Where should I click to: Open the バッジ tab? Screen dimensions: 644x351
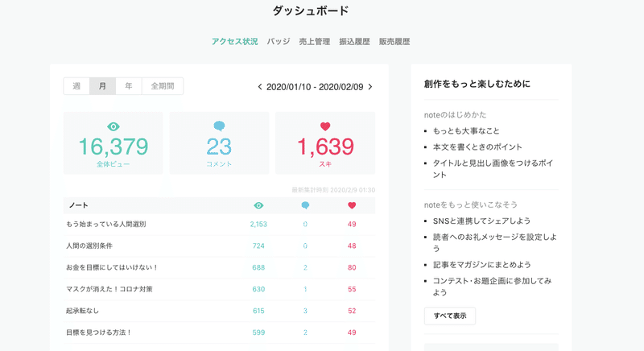pos(279,42)
